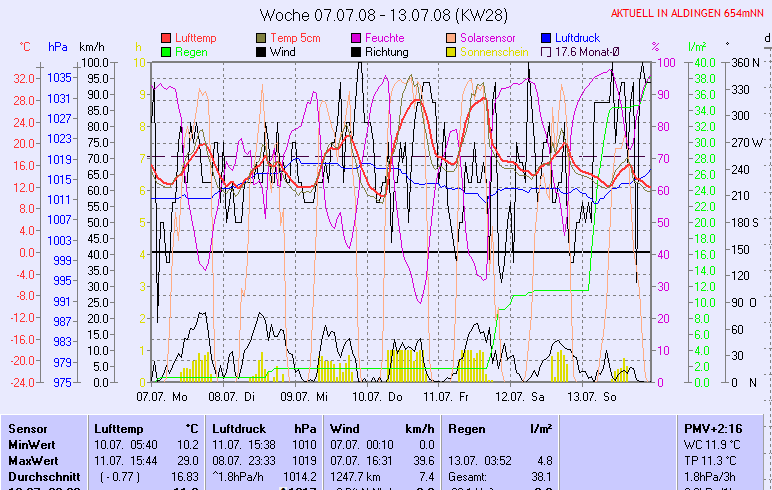Click the Solarsensor legend swatch

pos(452,38)
